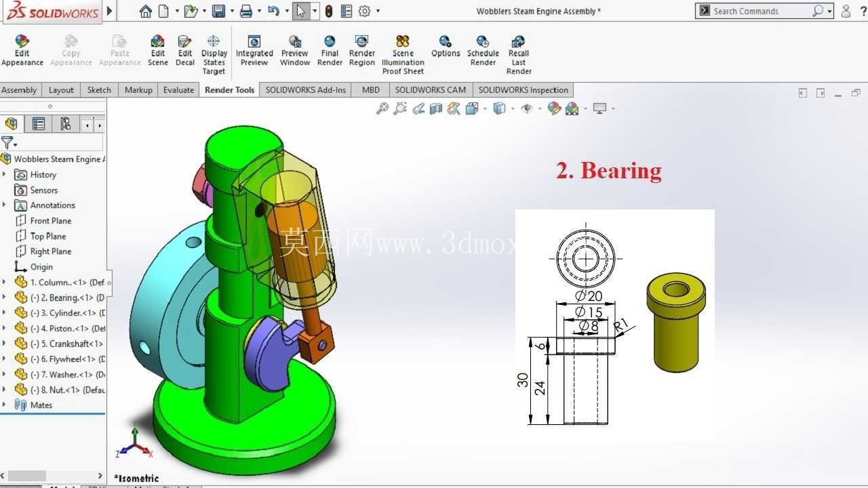Click the Open file icon
Image resolution: width=868 pixels, height=488 pixels.
191,11
